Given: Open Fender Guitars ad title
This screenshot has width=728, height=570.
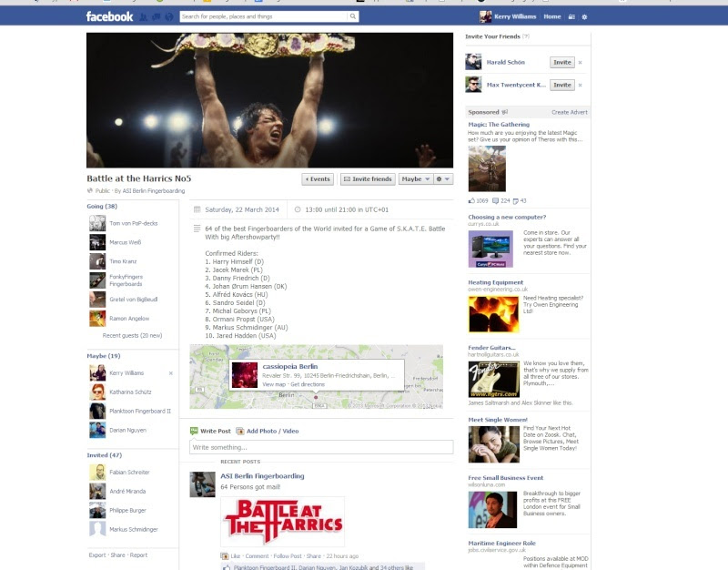Looking at the screenshot, I should point(491,348).
